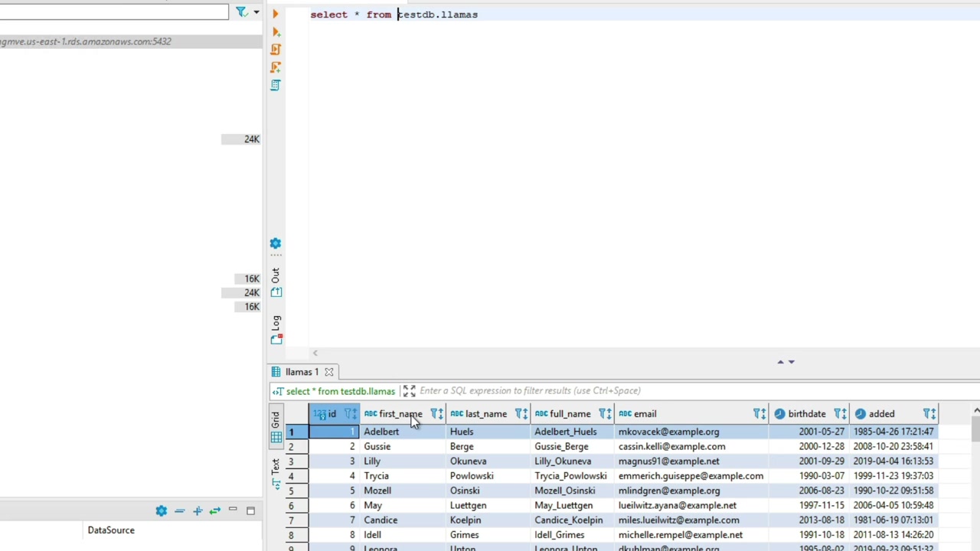This screenshot has height=551, width=980.
Task: Execute the SQL statement with the top arrow
Action: point(276,14)
